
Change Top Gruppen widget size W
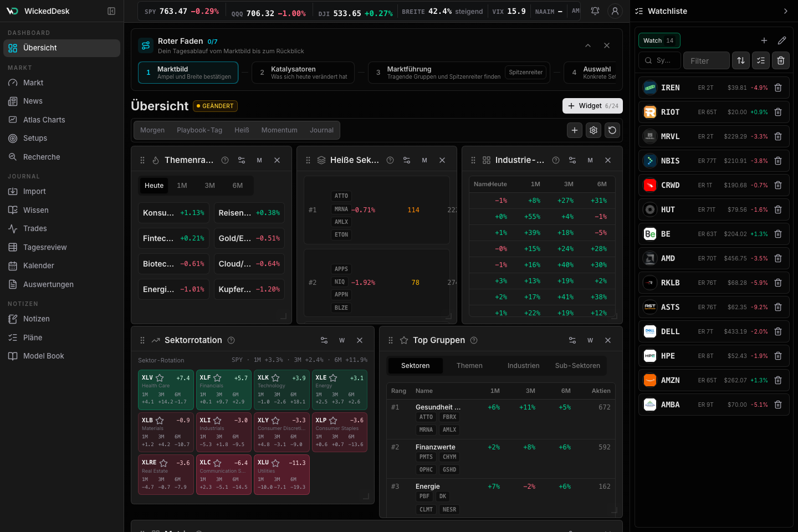[590, 340]
